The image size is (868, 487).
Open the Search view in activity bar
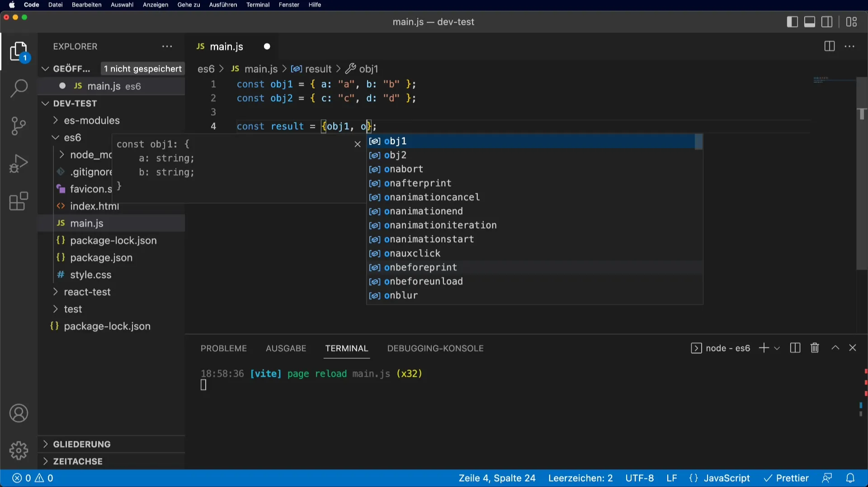tap(19, 88)
